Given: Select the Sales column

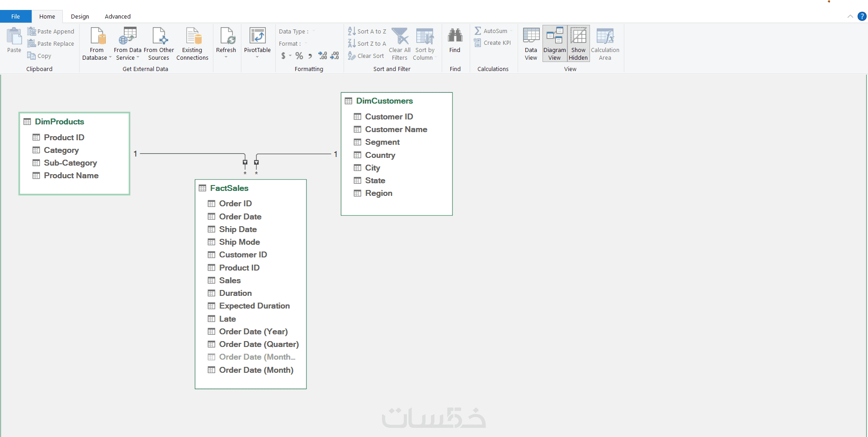Looking at the screenshot, I should pyautogui.click(x=230, y=280).
